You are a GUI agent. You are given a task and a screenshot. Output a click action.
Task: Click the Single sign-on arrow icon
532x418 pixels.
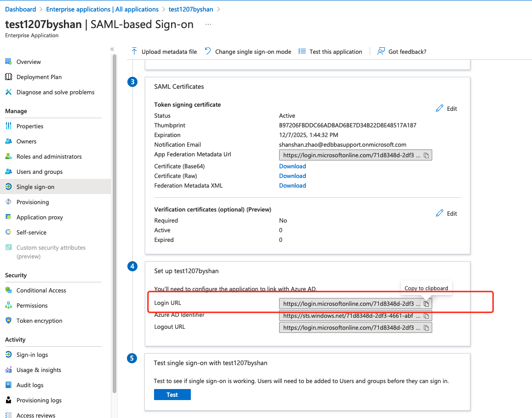(x=8, y=187)
